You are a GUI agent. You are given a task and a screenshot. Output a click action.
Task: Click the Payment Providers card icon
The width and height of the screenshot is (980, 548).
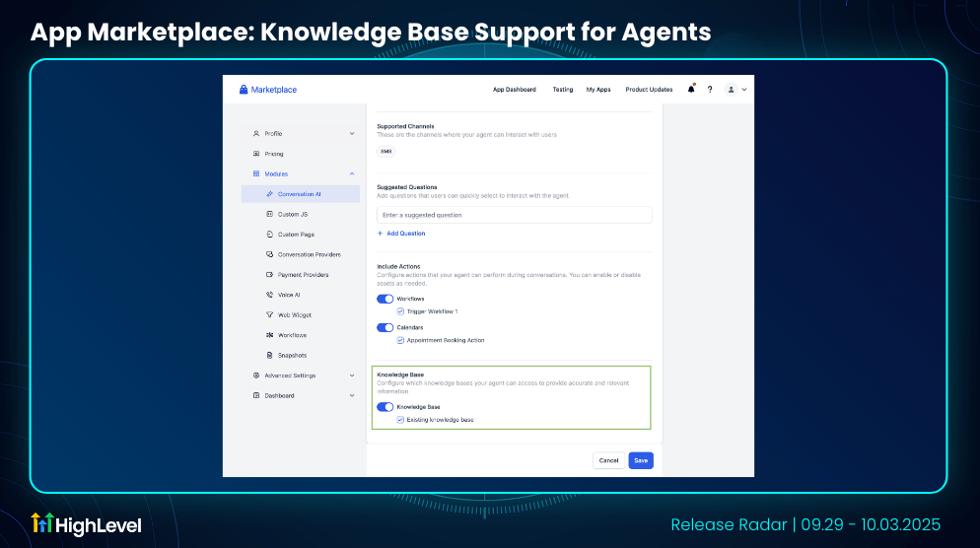(270, 274)
